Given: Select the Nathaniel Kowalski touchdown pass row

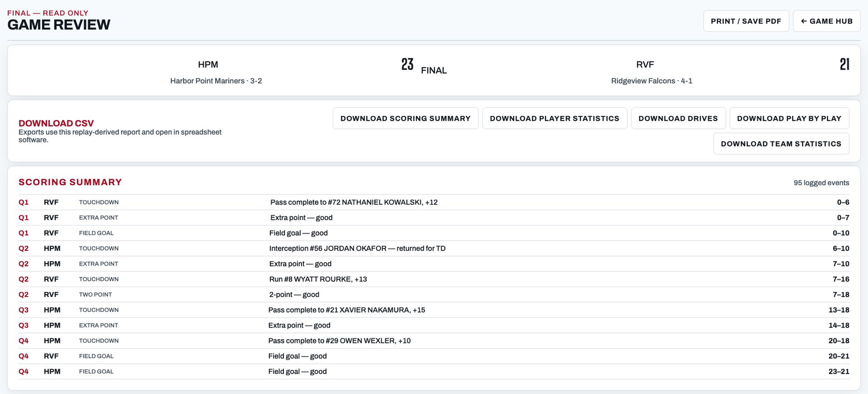Looking at the screenshot, I should (434, 202).
